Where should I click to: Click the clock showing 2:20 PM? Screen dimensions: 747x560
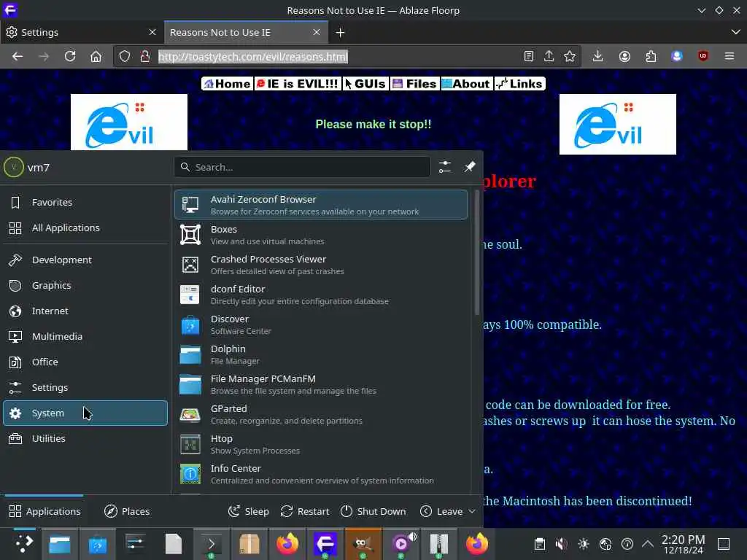(683, 544)
